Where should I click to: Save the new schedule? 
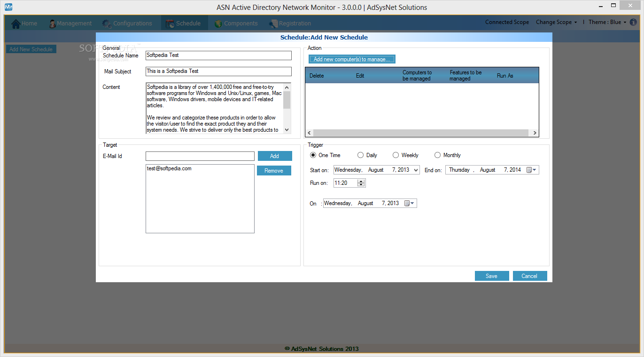click(492, 276)
